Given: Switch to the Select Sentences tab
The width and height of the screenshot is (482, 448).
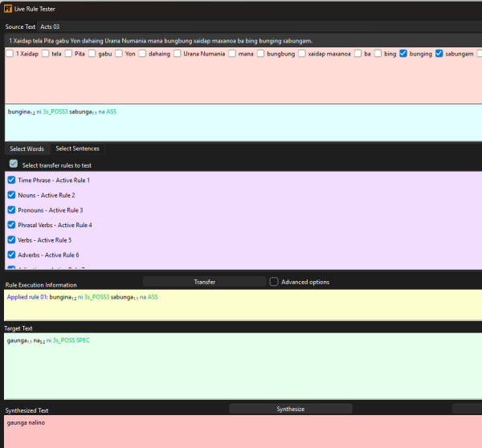Looking at the screenshot, I should pos(77,149).
